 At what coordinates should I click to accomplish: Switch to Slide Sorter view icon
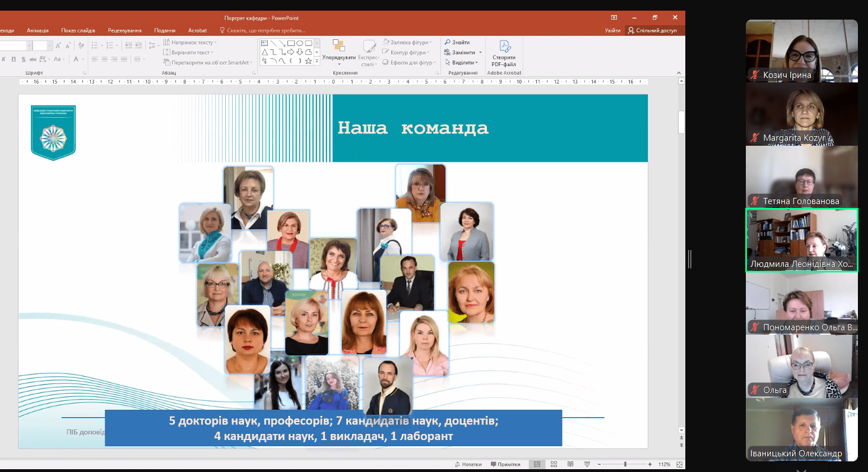coord(554,464)
